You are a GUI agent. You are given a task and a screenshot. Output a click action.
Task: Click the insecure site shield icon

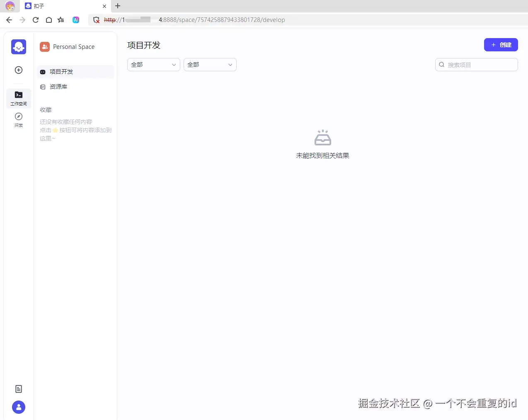(x=97, y=20)
